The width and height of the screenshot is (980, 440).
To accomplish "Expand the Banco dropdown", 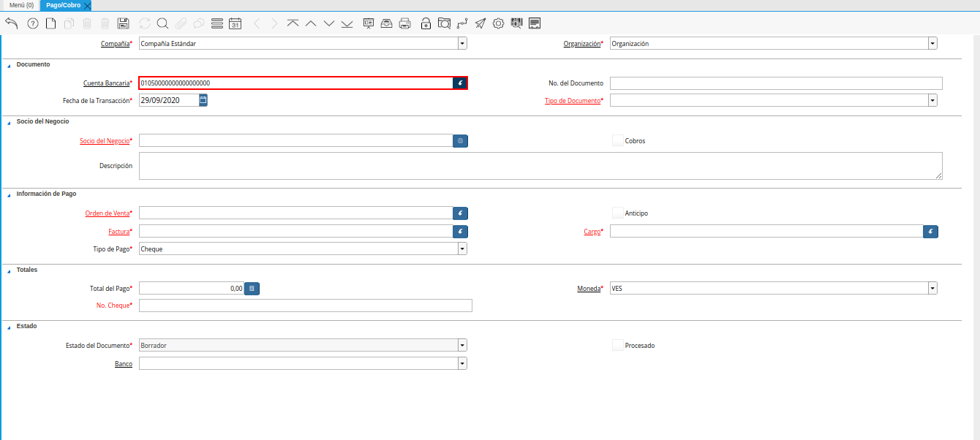I will click(462, 363).
